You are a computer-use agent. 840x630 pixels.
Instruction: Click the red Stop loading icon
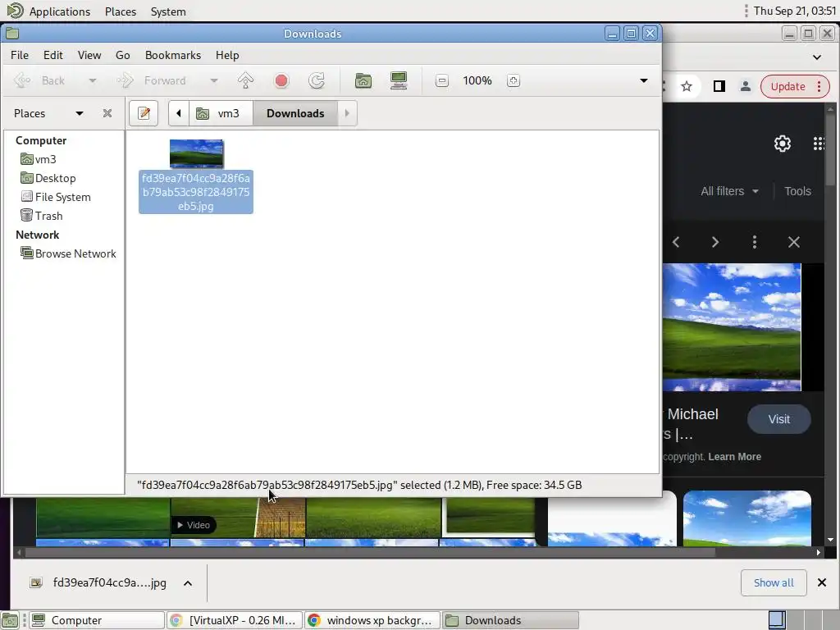coord(281,80)
